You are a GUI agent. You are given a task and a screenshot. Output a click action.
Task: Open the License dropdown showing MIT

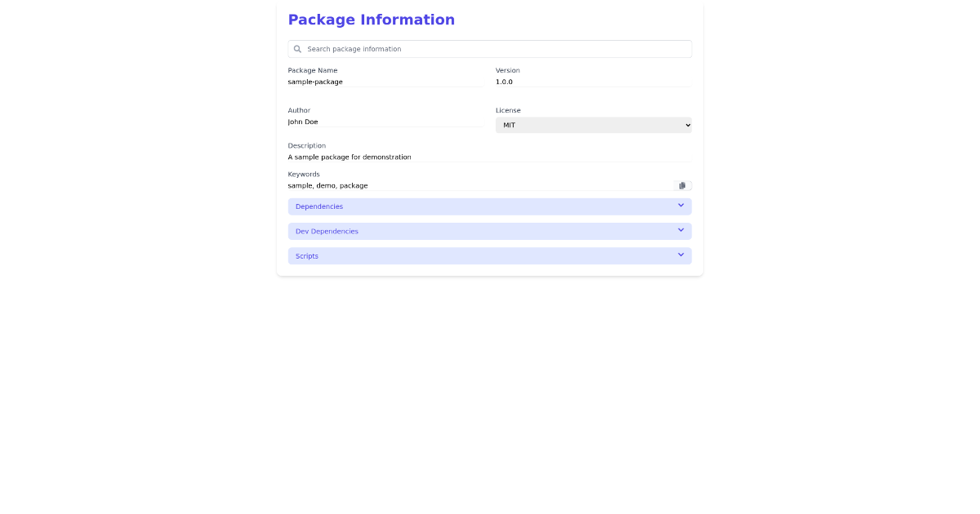pos(594,125)
